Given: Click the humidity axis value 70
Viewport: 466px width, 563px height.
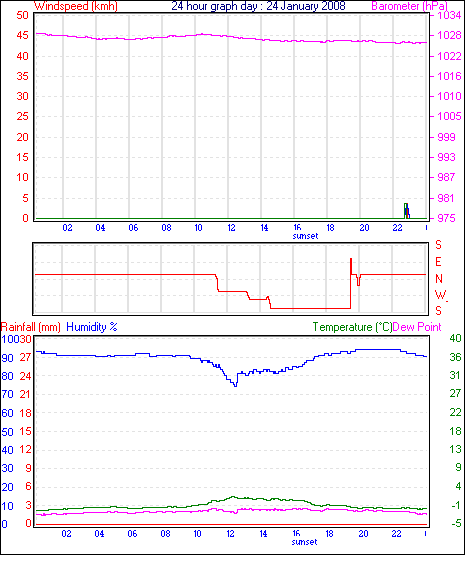Looking at the screenshot, I should pos(8,395).
